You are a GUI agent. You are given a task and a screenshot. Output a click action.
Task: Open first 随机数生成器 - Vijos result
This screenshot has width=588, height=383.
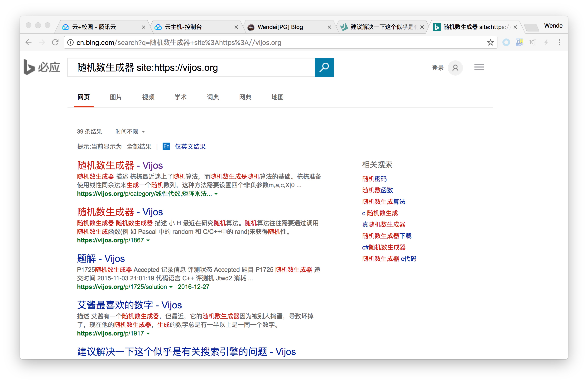[120, 165]
